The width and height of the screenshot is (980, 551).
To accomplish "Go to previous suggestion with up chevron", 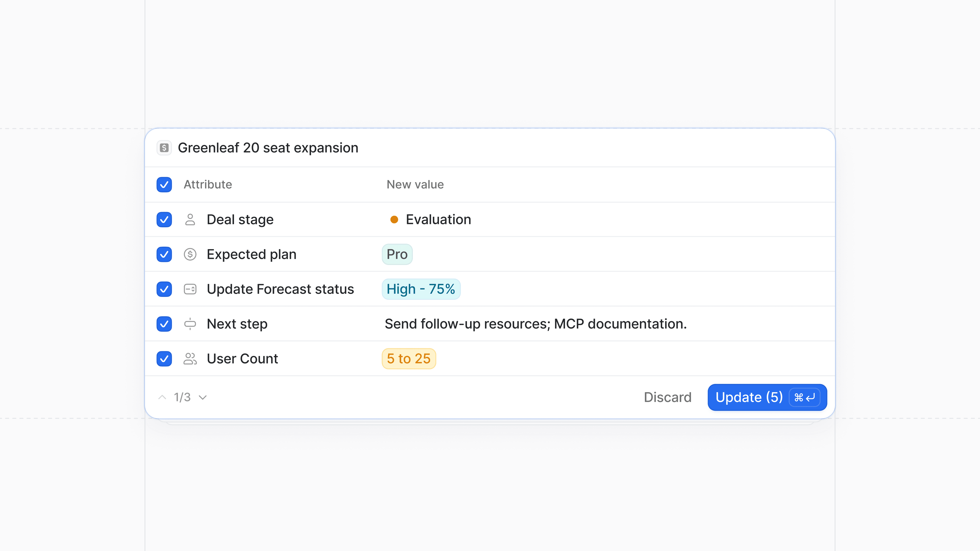I will [x=162, y=397].
